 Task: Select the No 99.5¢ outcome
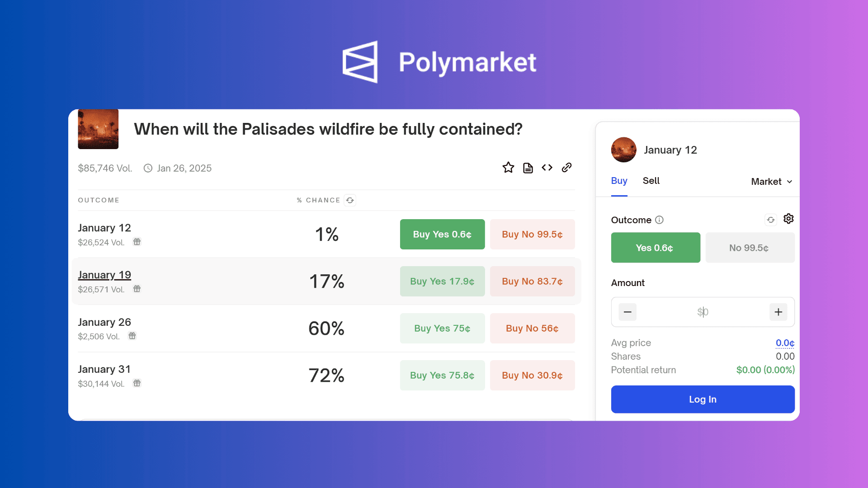[x=750, y=248]
